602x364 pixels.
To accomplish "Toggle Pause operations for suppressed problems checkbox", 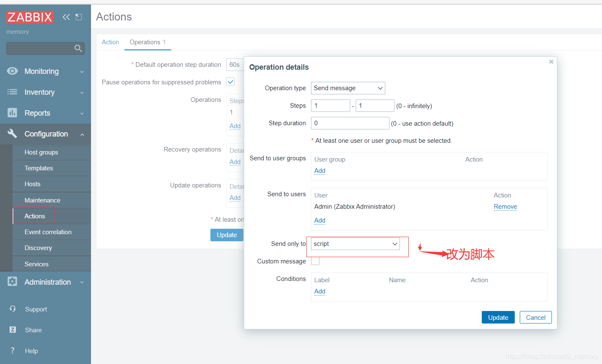I will [230, 82].
